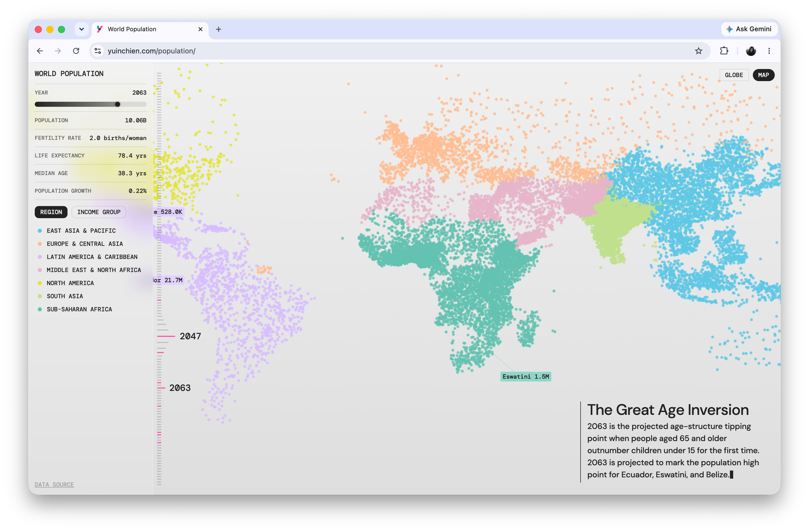Bookmark page with the star icon
Viewport: 809px width, 532px height.
pyautogui.click(x=699, y=51)
